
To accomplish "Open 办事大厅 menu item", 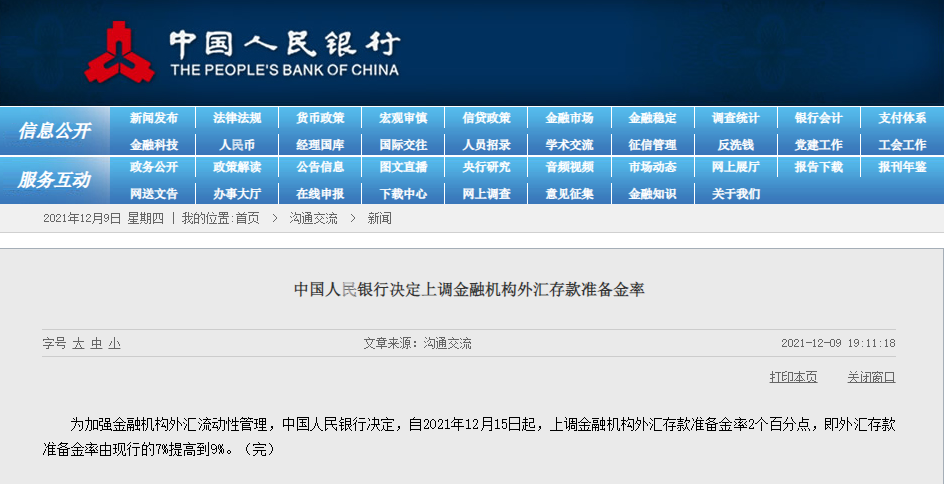I will click(237, 194).
